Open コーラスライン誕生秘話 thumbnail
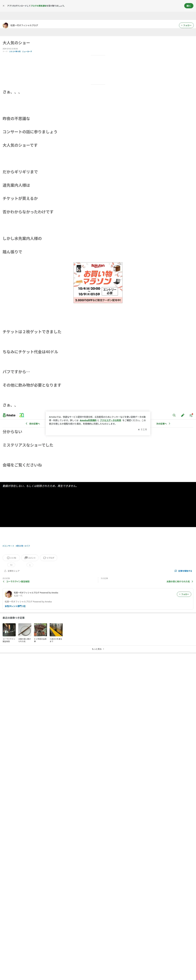Screen dimensions: 196x980 click(9, 630)
